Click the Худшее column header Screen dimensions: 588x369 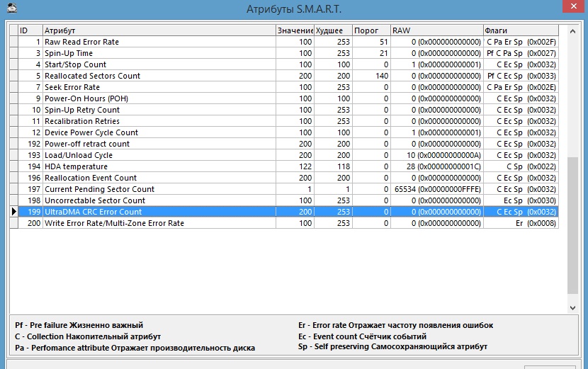333,30
